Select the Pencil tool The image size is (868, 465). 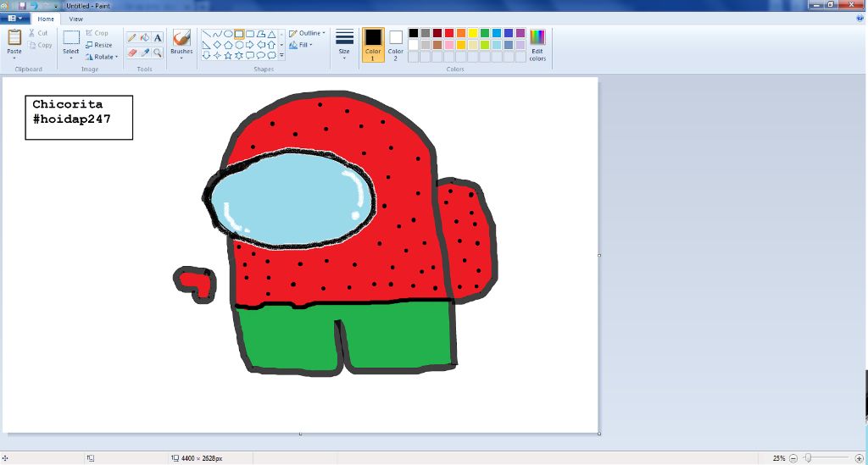click(x=131, y=37)
